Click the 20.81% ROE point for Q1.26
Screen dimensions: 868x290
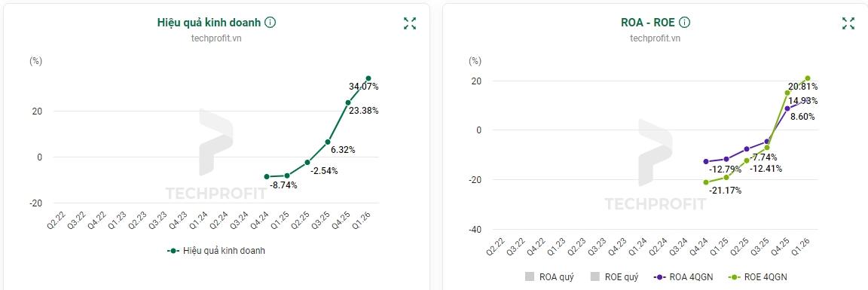[807, 78]
